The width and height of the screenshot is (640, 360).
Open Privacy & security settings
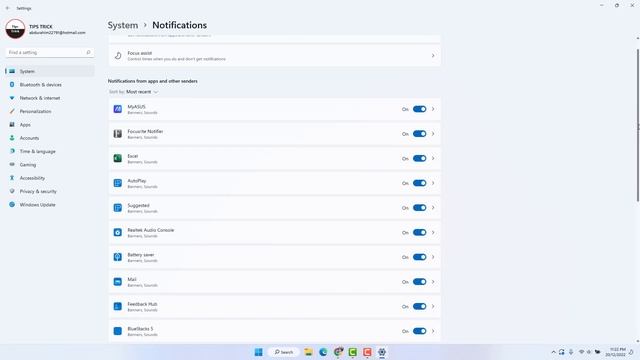coord(50,191)
